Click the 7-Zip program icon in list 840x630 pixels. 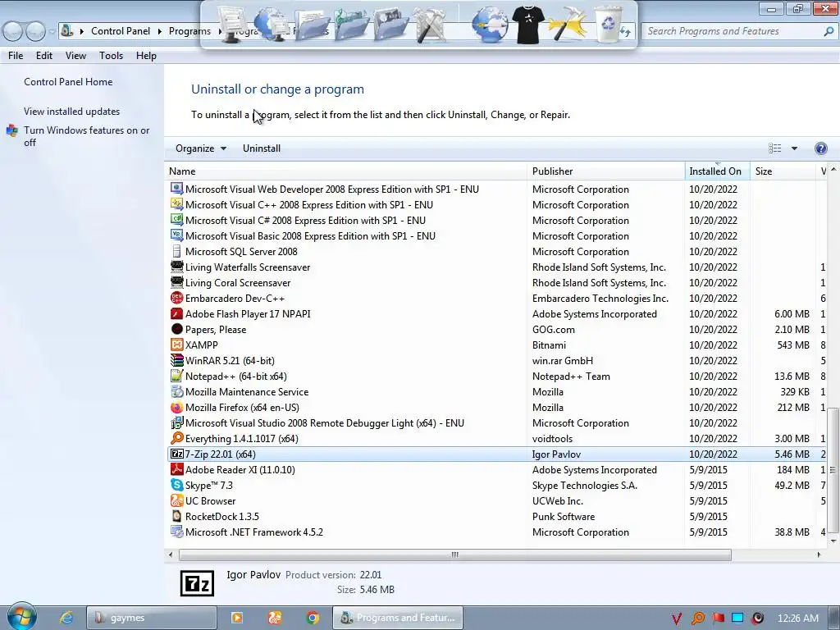177,454
